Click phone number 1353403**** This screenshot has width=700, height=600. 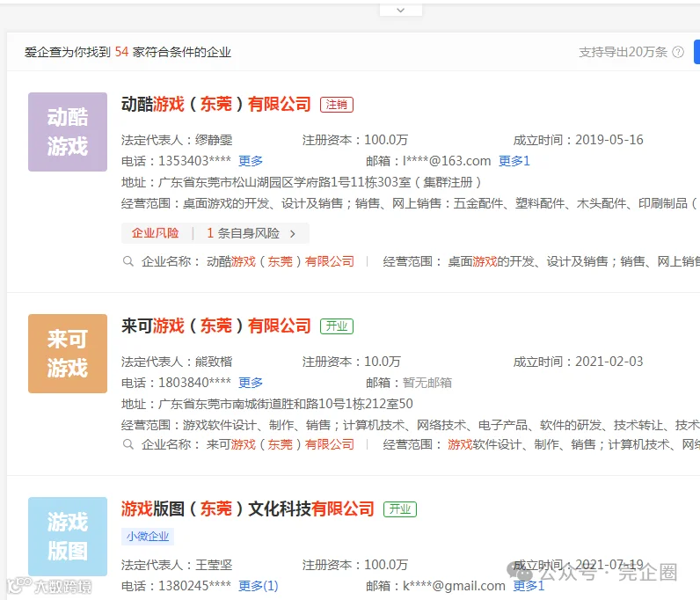coord(194,161)
